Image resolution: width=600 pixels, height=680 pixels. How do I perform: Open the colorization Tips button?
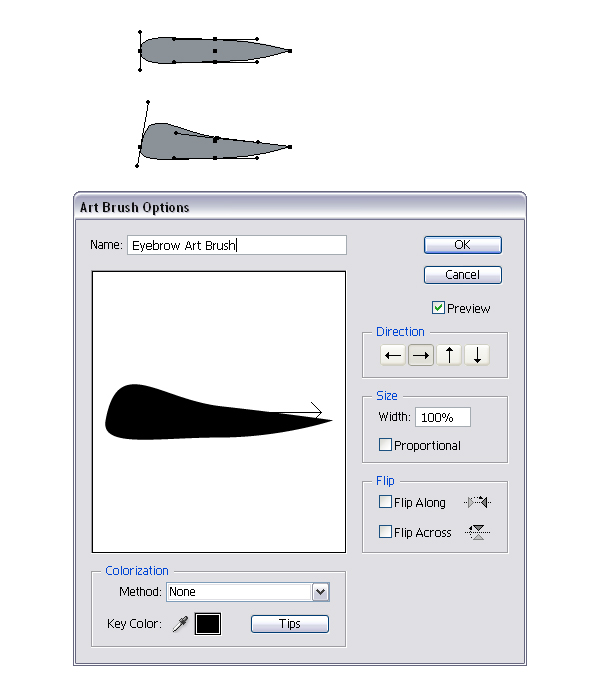pos(289,624)
